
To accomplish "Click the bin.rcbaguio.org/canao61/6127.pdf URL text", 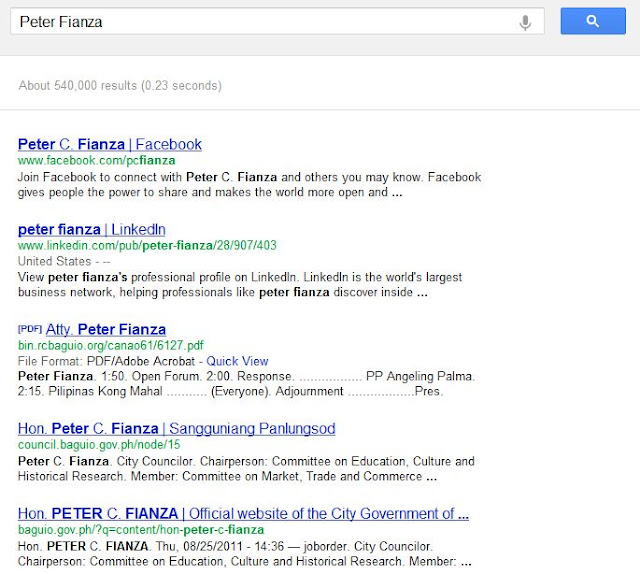I will point(111,345).
